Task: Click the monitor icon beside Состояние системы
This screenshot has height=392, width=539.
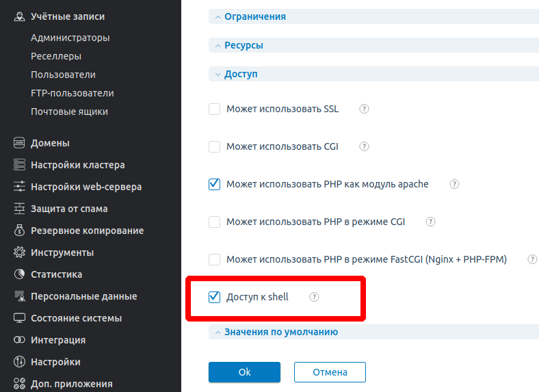Action: [x=19, y=318]
